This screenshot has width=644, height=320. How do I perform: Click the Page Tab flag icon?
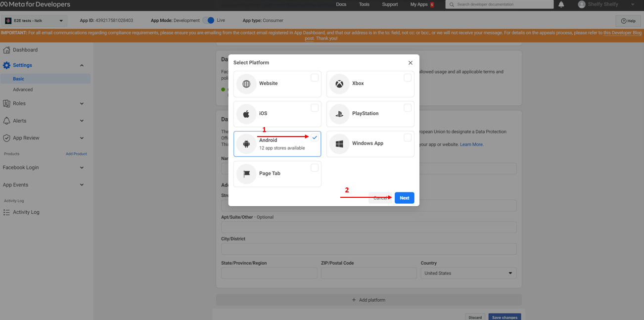pos(246,174)
